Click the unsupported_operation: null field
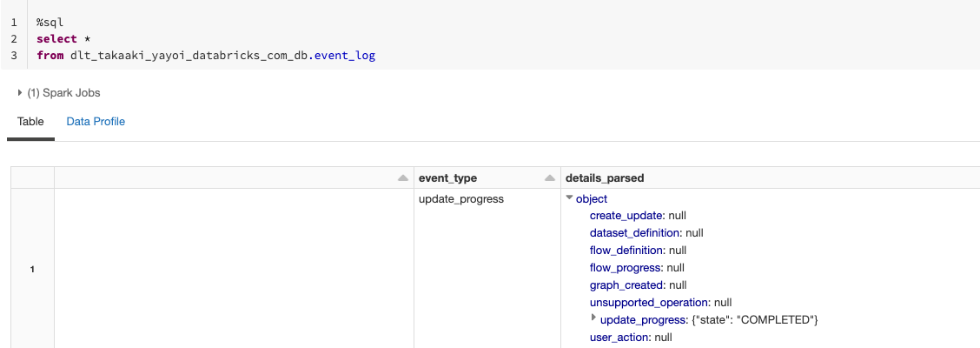The height and width of the screenshot is (348, 980). [x=660, y=303]
